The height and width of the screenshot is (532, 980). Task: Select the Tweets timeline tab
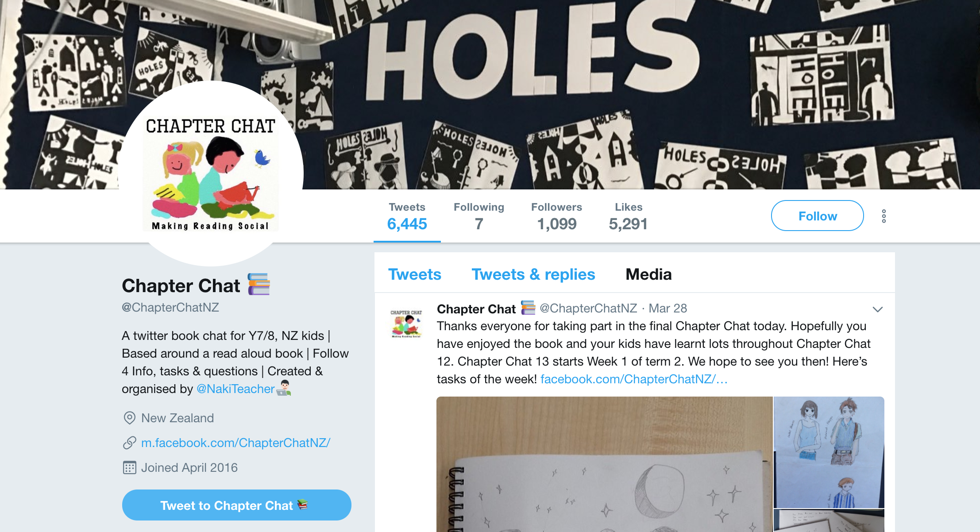415,274
